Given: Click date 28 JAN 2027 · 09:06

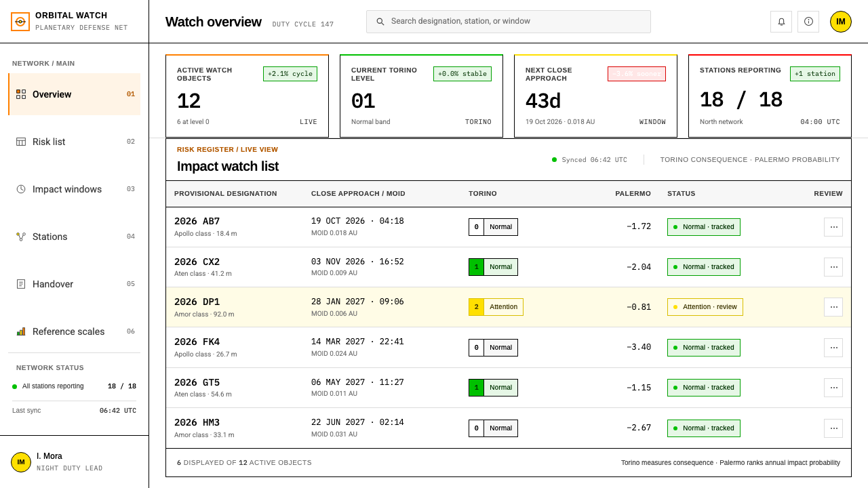Looking at the screenshot, I should (357, 302).
